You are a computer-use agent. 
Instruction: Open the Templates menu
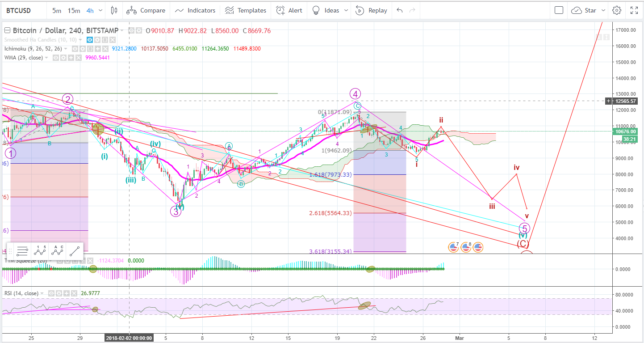click(x=245, y=10)
